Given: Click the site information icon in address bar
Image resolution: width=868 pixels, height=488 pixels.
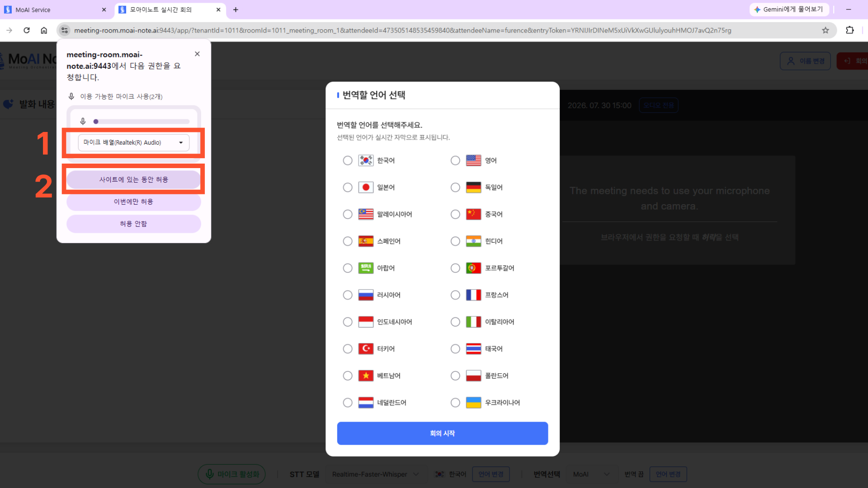Looking at the screenshot, I should pyautogui.click(x=65, y=30).
